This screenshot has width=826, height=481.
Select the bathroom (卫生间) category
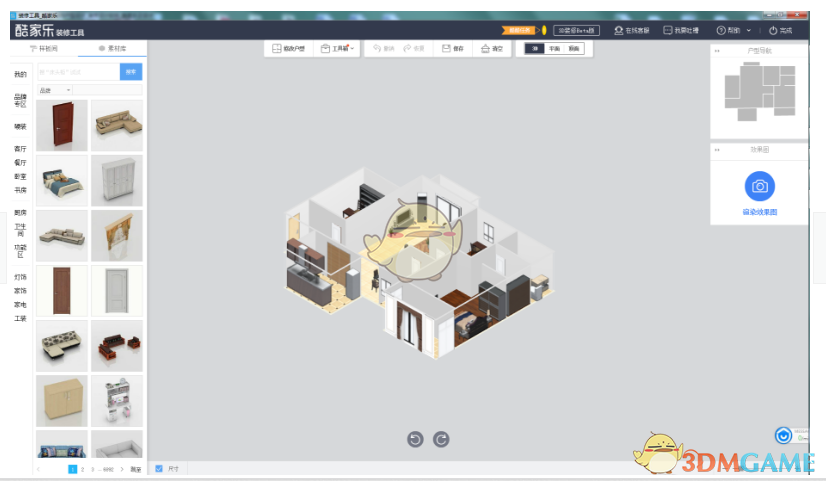coord(20,230)
